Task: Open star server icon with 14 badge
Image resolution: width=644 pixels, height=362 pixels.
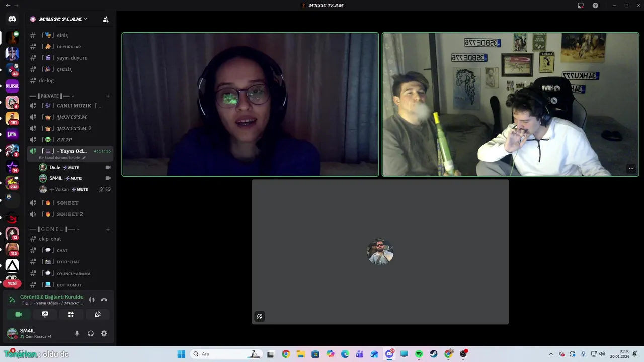Action: (12, 166)
